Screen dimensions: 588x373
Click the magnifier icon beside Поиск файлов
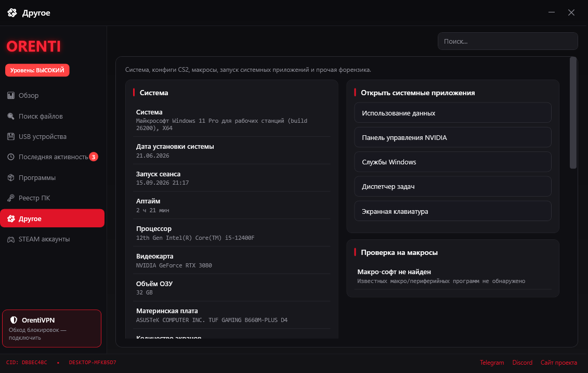[11, 117]
